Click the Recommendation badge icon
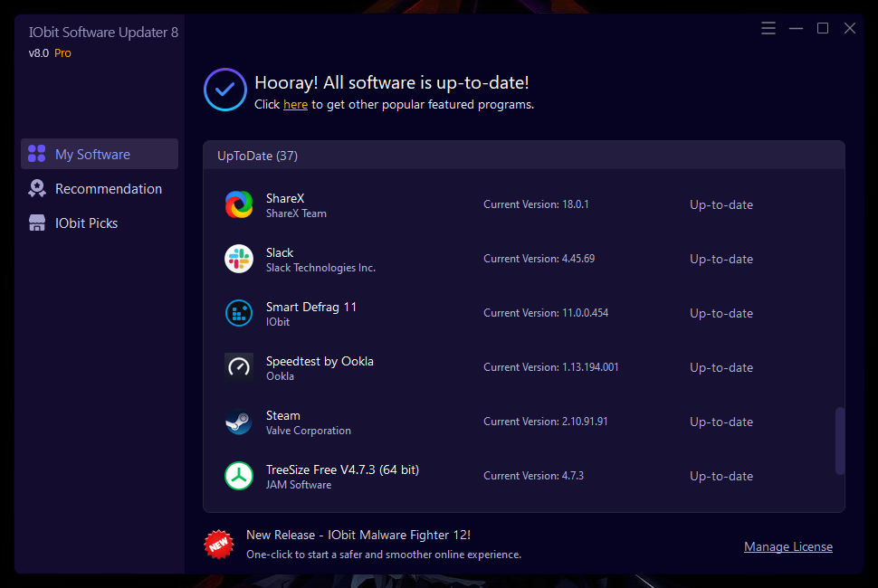Screen dimensions: 878x588 pos(37,188)
